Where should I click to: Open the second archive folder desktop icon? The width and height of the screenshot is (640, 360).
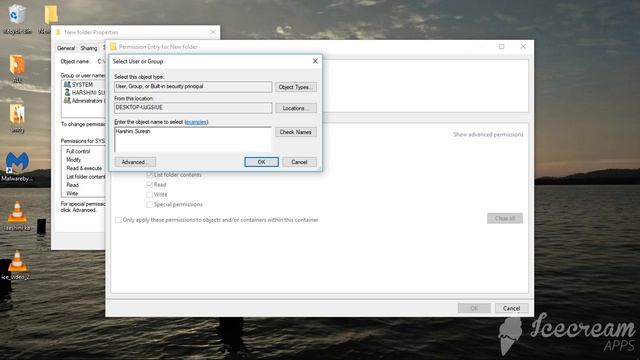(17, 115)
